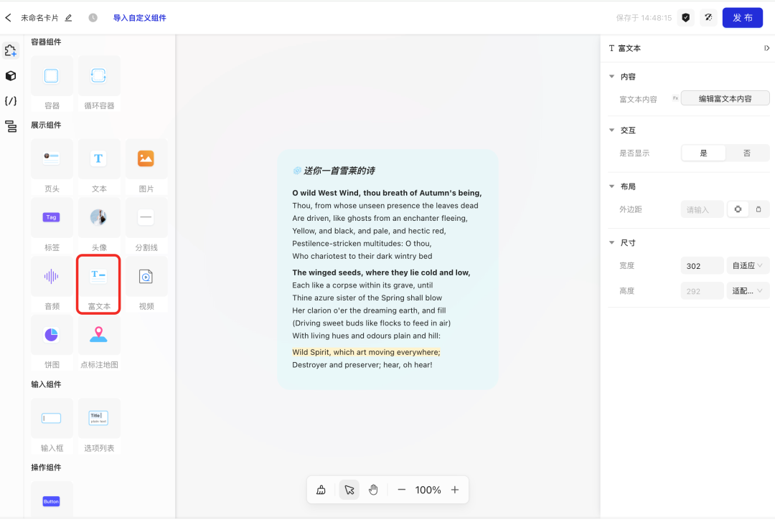Click the 高度 field showing 292
The image size is (775, 532).
[x=702, y=291]
